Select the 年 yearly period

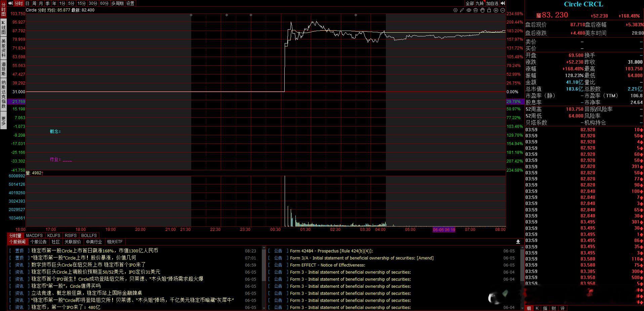click(54, 3)
